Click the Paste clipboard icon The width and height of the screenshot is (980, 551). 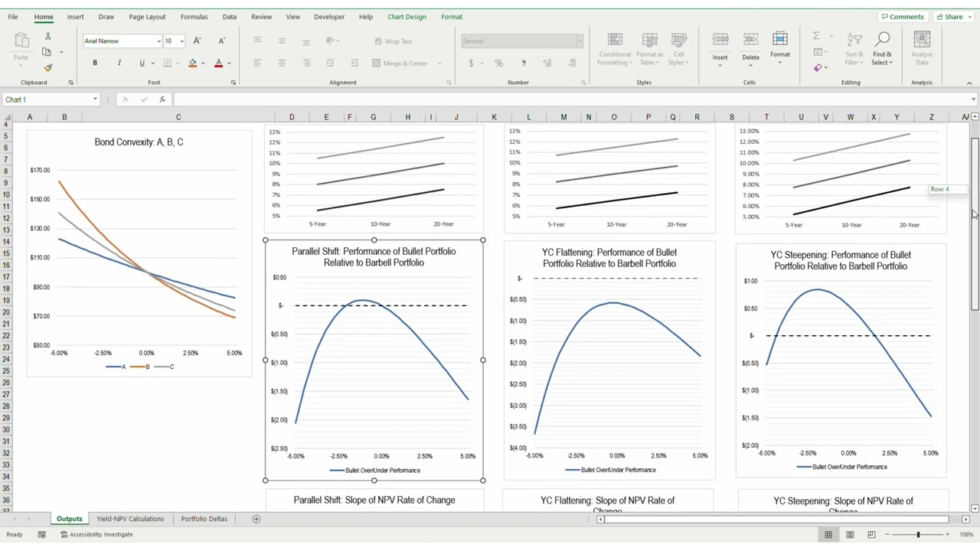[21, 40]
